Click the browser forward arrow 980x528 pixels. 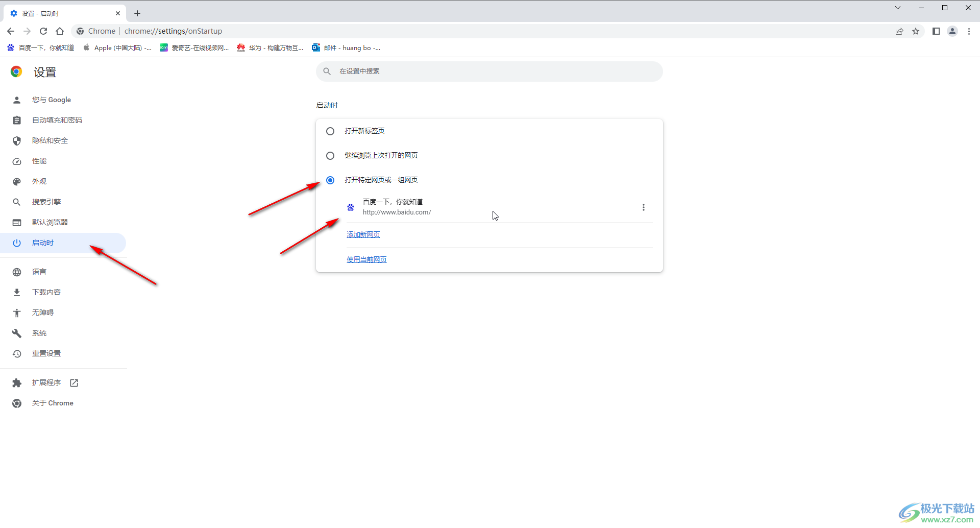coord(27,31)
